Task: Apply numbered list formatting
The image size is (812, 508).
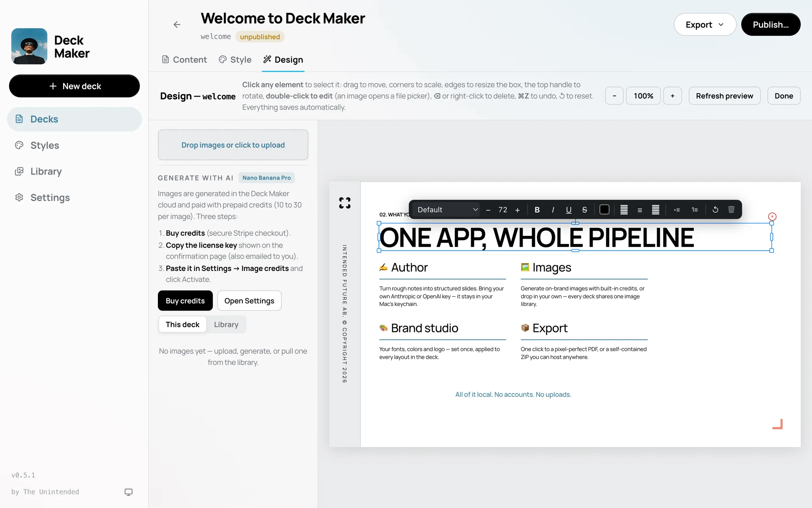Action: pos(695,210)
